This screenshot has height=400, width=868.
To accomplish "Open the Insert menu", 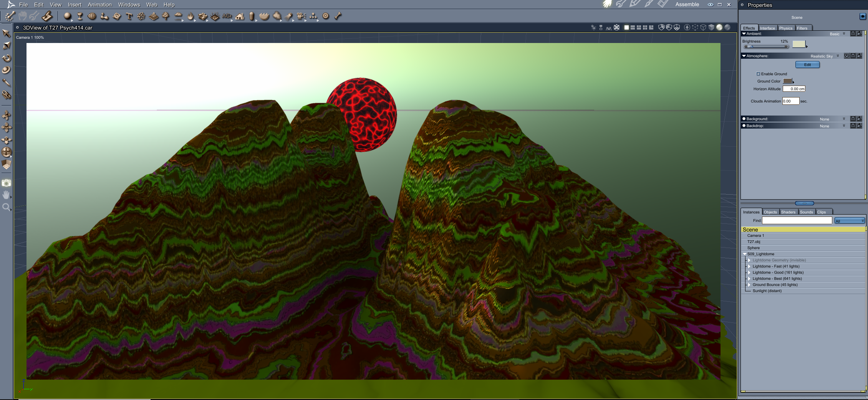I will [x=75, y=5].
